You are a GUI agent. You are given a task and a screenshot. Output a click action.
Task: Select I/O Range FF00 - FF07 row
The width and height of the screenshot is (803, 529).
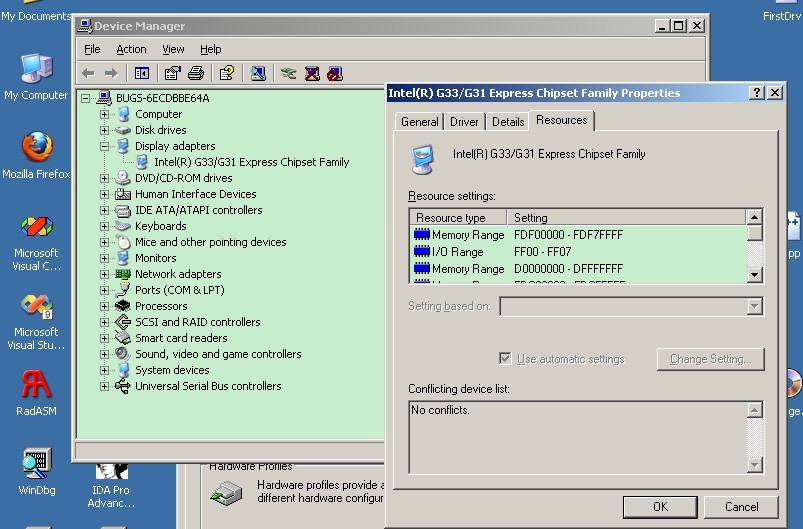(x=579, y=252)
